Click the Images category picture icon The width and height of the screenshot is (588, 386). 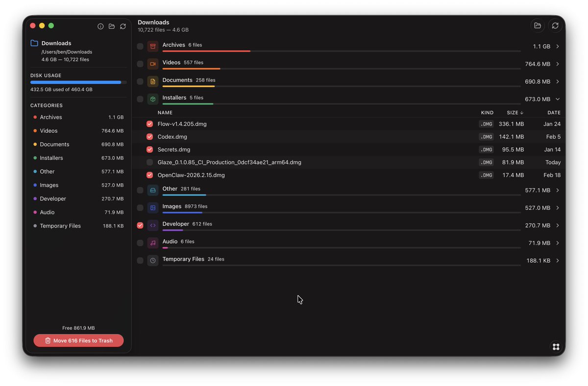click(153, 208)
